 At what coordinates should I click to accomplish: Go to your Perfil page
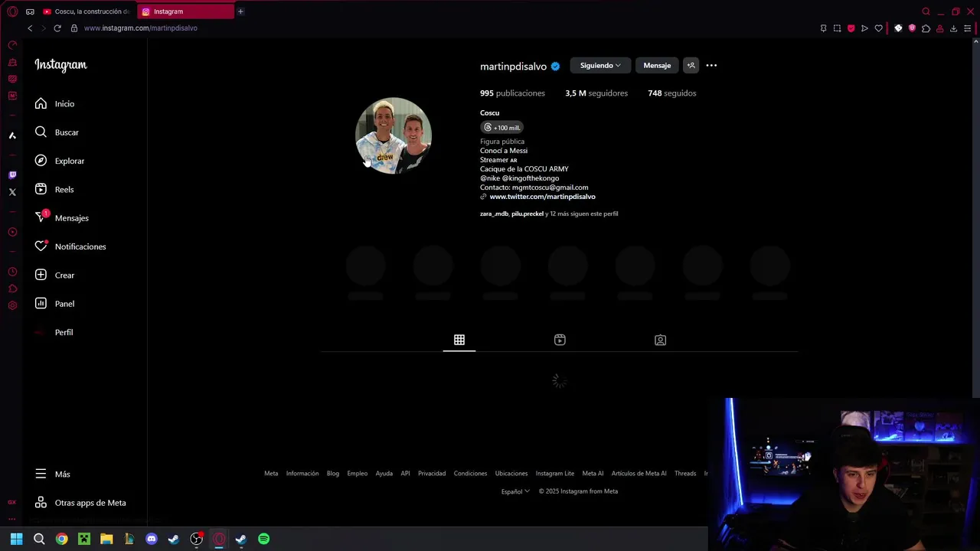pos(54,332)
